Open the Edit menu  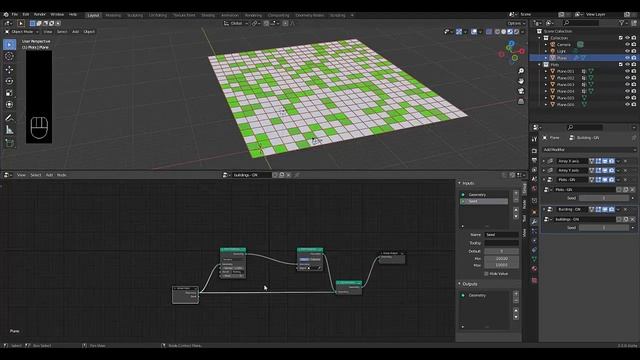pyautogui.click(x=26, y=15)
